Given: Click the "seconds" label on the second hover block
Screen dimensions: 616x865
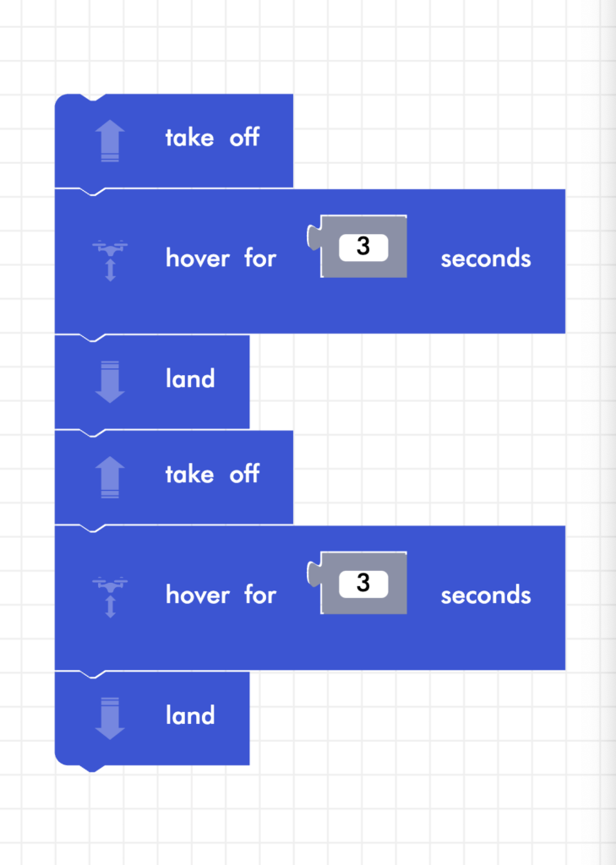Looking at the screenshot, I should pos(486,596).
